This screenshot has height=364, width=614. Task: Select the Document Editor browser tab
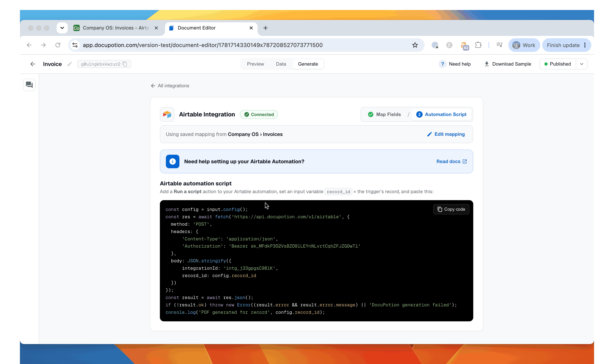click(211, 28)
